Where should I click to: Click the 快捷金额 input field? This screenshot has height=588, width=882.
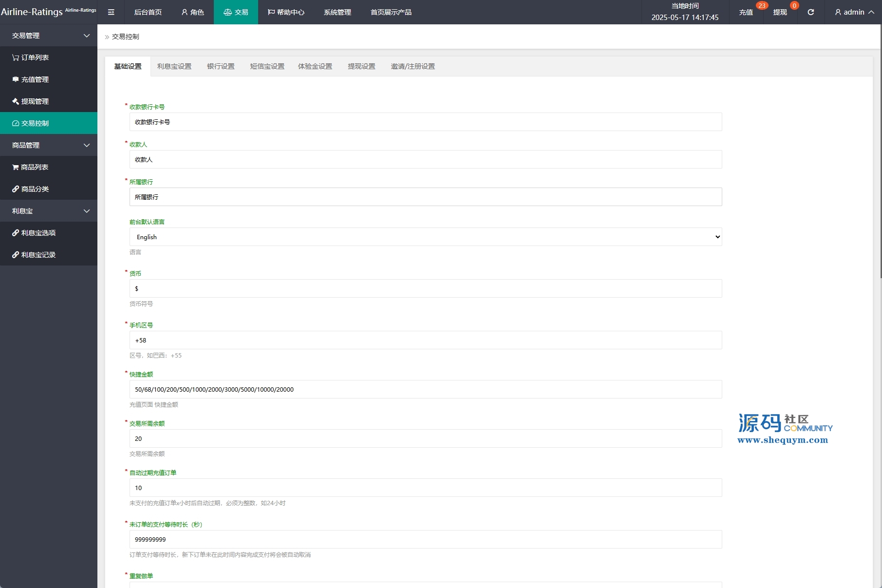click(x=425, y=389)
